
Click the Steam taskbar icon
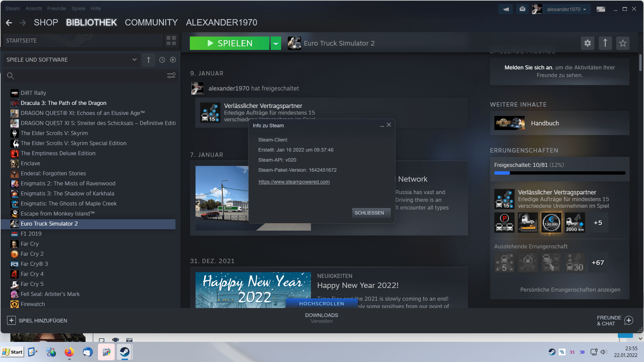[125, 352]
